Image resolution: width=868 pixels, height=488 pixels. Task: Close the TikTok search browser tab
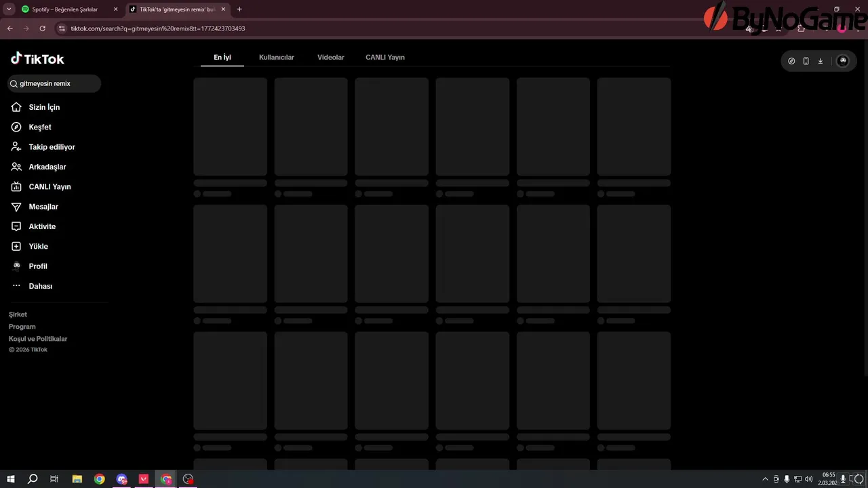[223, 9]
